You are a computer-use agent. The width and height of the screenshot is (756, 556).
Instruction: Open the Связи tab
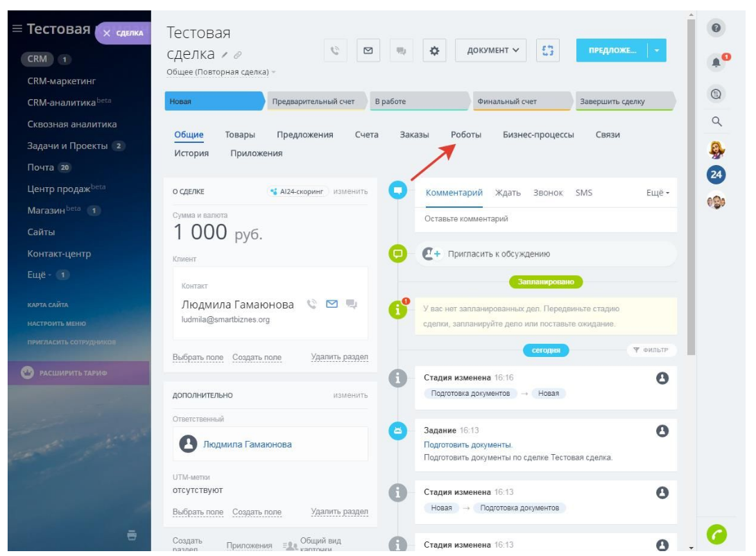coord(608,135)
